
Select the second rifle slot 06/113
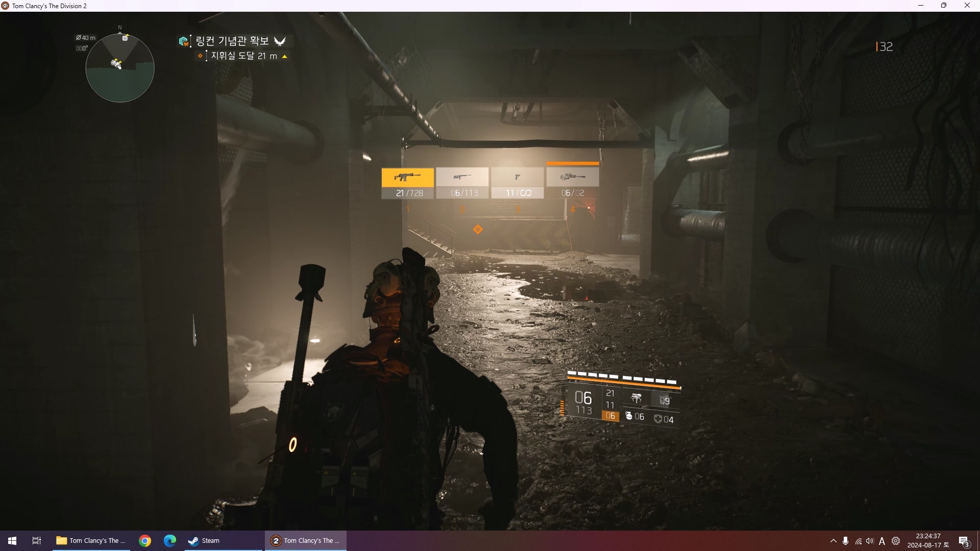462,183
